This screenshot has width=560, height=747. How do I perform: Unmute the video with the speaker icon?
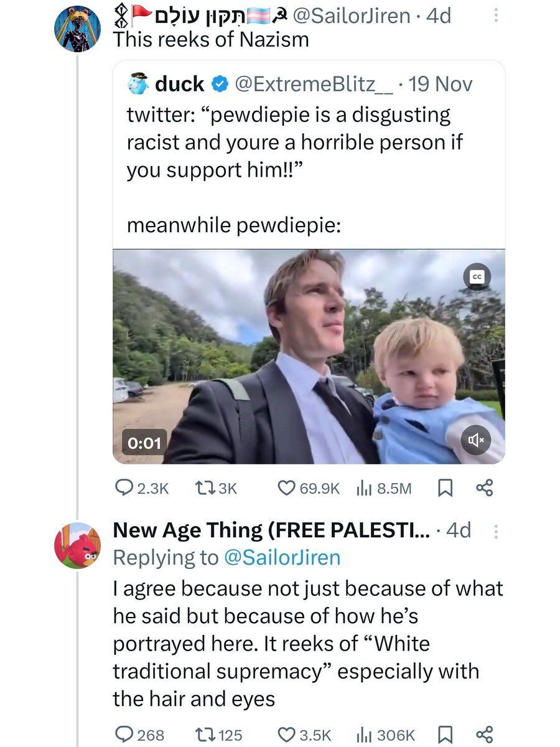coord(477,441)
